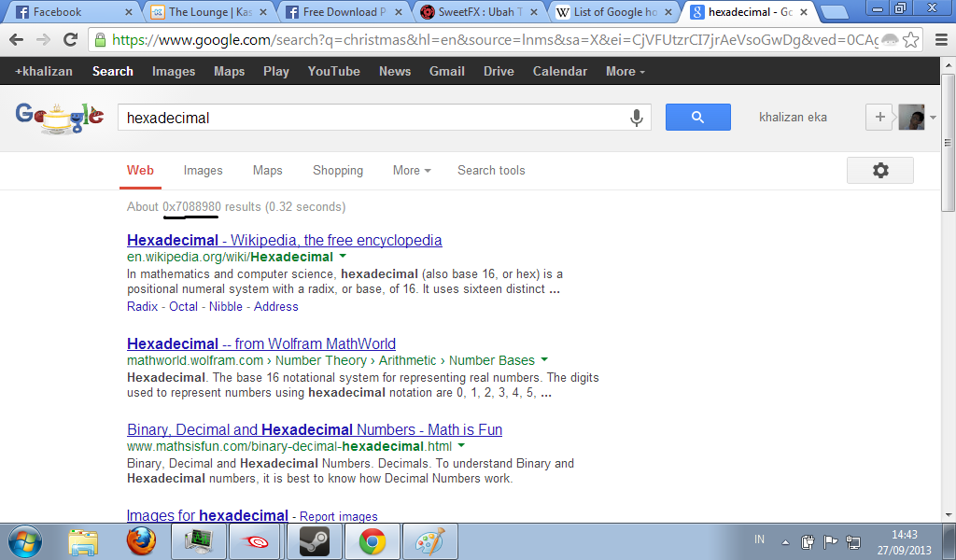This screenshot has width=956, height=560.
Task: Close the SweetFX tab
Action: tap(533, 12)
